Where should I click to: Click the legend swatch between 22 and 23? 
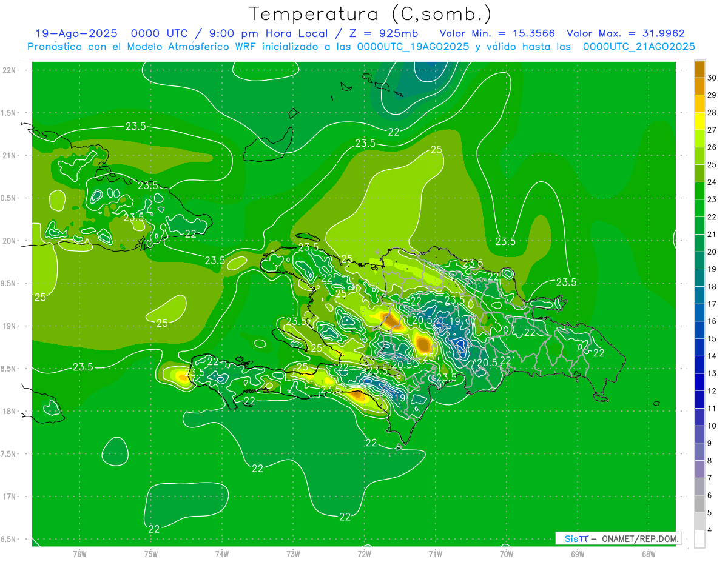click(x=699, y=208)
